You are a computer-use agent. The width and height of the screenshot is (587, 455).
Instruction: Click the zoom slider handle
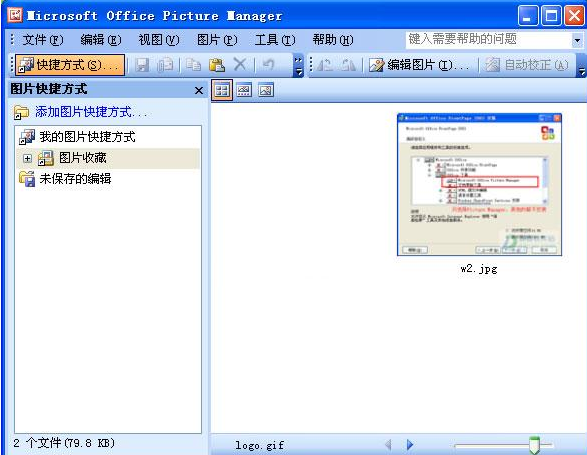tap(535, 445)
